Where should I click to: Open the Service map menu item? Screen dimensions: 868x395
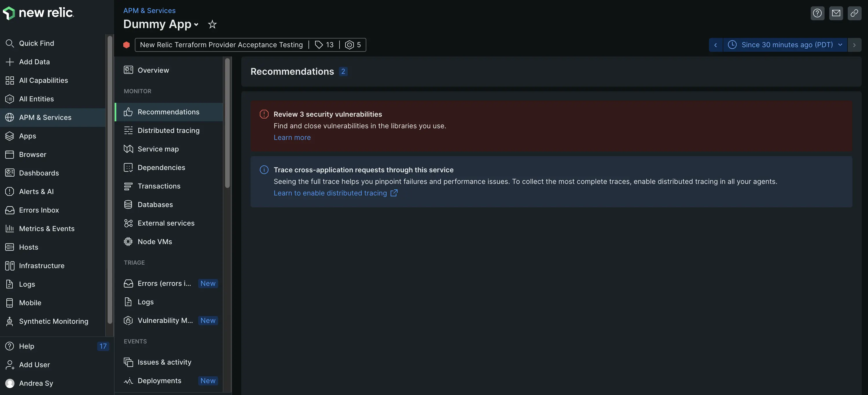pyautogui.click(x=158, y=149)
